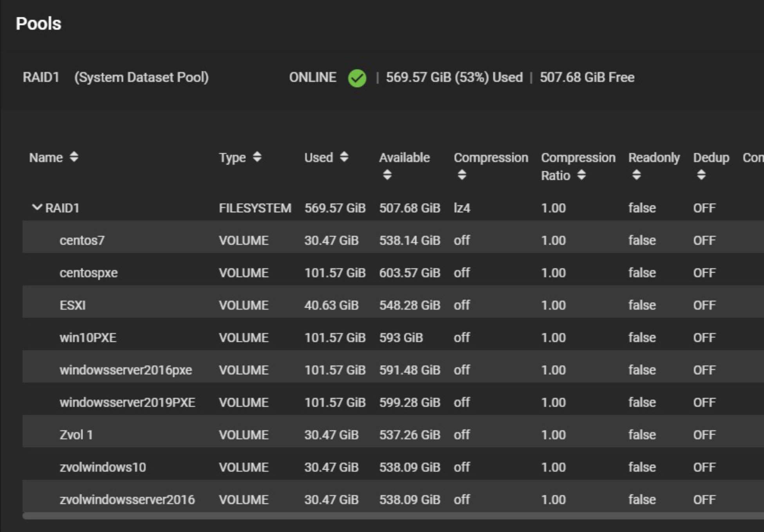Click 30.47 GiB used for centos7

click(331, 240)
